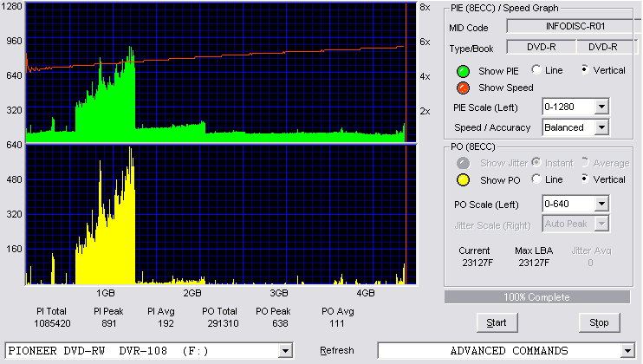Select Vertical mode for PO graph
The height and width of the screenshot is (364, 643).
(585, 179)
